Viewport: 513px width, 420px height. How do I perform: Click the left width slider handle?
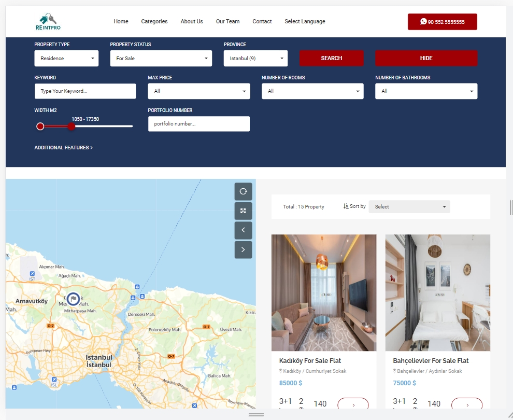pos(40,127)
